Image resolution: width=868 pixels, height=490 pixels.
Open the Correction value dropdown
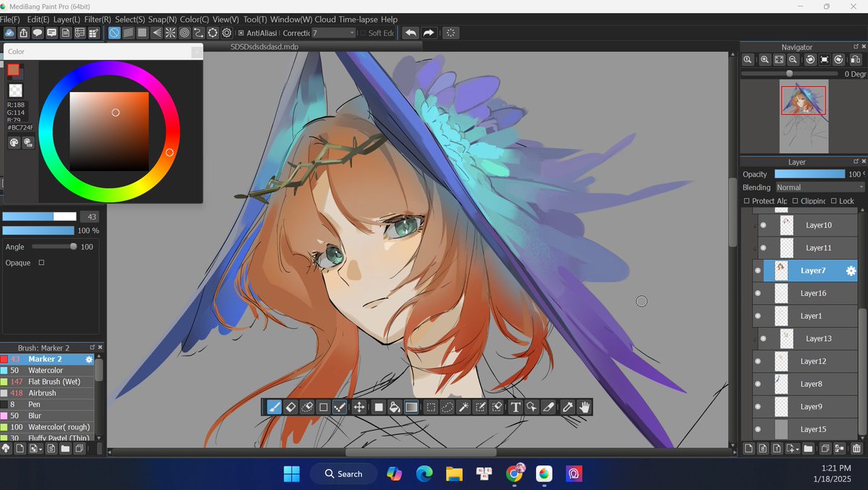(333, 33)
